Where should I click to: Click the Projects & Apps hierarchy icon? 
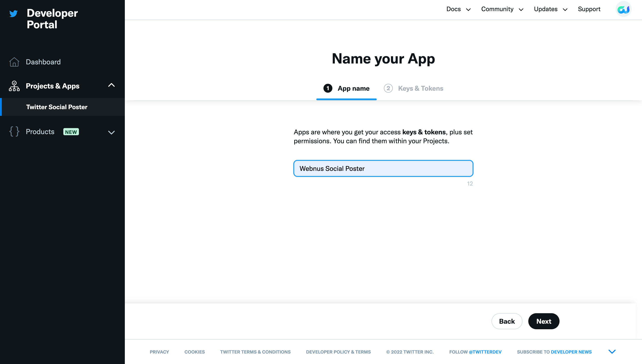pyautogui.click(x=14, y=86)
